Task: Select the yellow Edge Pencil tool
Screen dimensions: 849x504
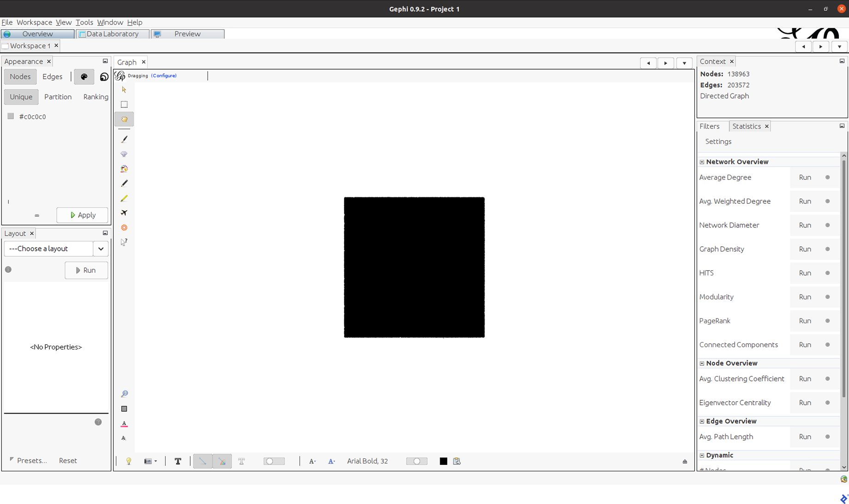Action: coord(124,198)
